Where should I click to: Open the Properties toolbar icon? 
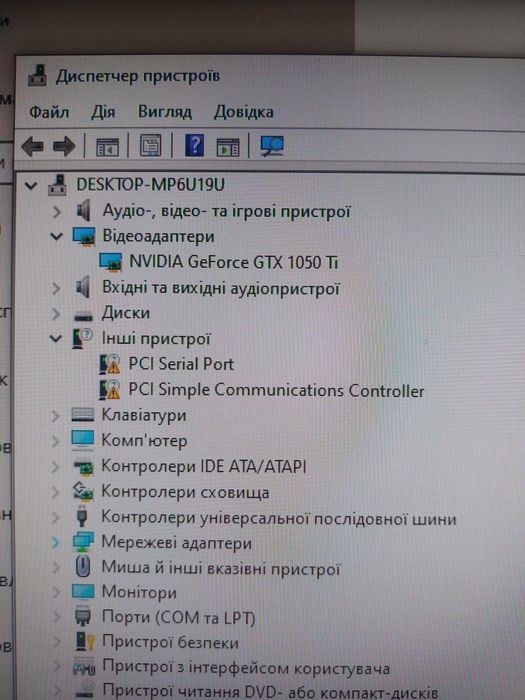tap(150, 146)
